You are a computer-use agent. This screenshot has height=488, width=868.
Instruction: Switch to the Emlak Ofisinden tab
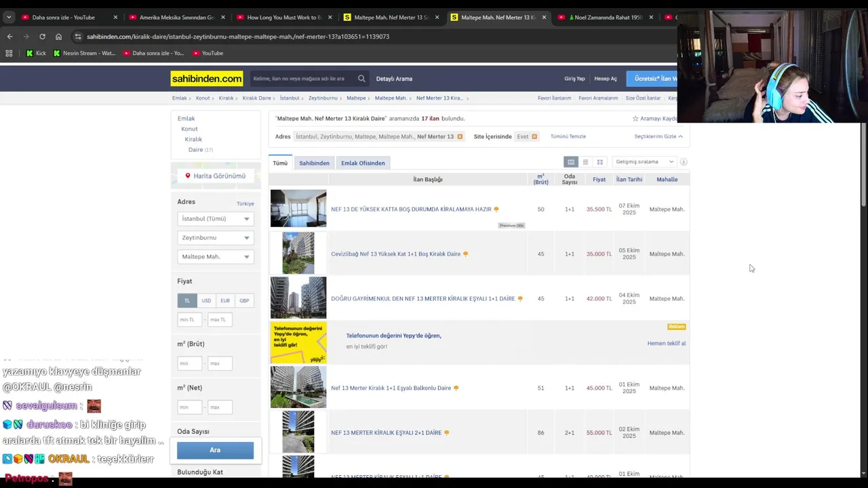363,163
